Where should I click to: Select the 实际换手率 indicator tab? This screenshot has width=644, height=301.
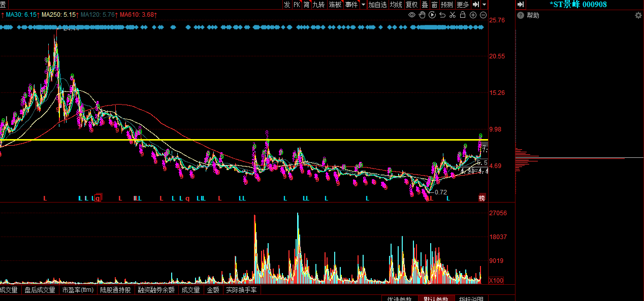coord(242,290)
